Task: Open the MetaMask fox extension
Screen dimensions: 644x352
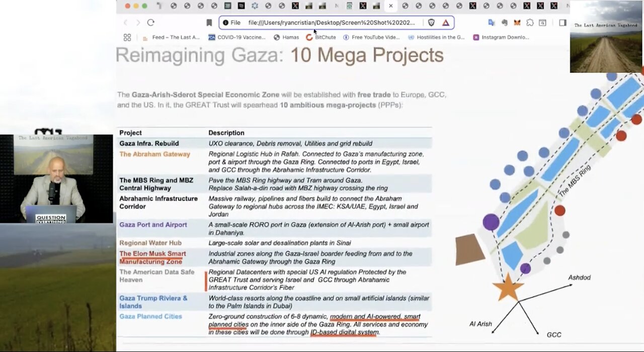Action: tap(517, 23)
